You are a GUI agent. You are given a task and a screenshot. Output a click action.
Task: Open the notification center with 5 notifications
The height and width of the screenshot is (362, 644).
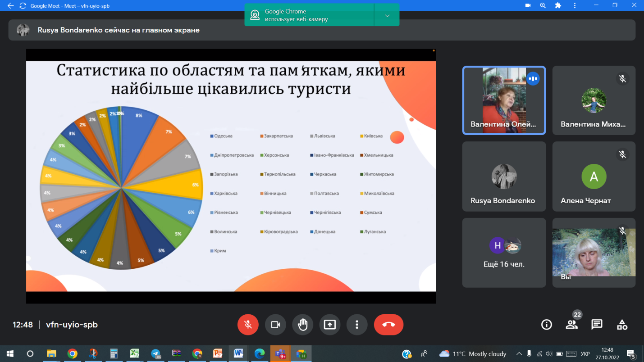[630, 354]
